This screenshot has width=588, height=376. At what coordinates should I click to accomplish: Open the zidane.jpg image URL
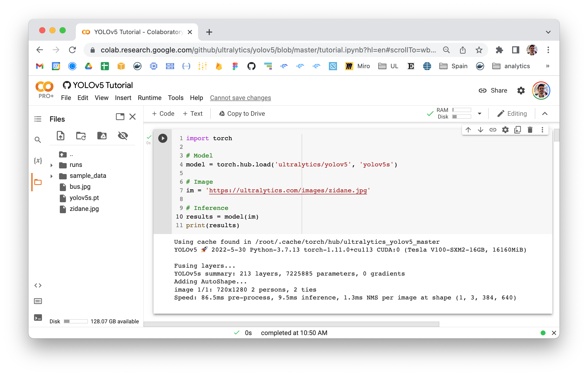(x=288, y=190)
